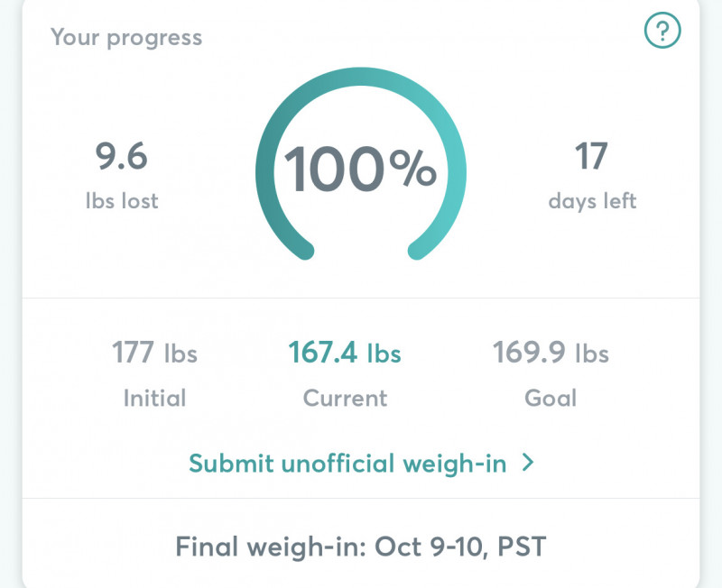
Task: Tap the 167.4 lbs current weight
Action: click(345, 353)
